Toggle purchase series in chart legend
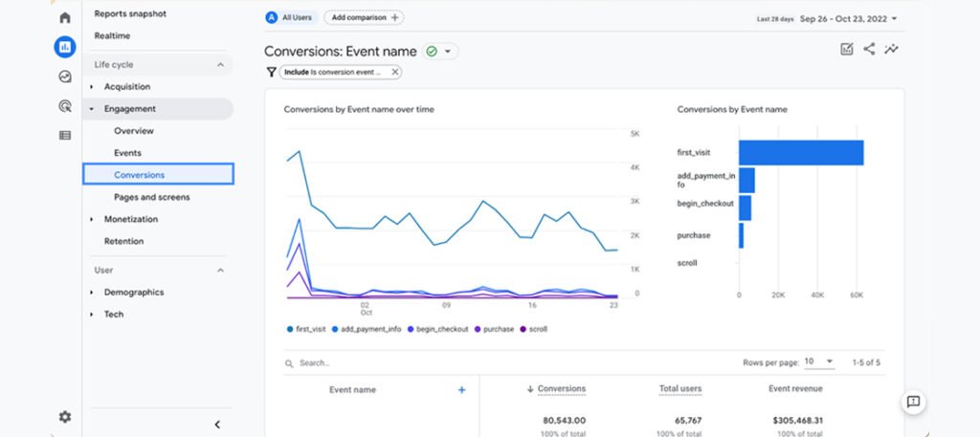980x437 pixels. 494,329
